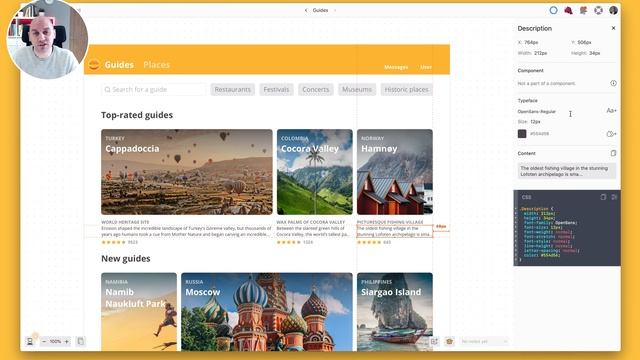Click the bottom-right icon beside notes dropdown

tap(449, 341)
